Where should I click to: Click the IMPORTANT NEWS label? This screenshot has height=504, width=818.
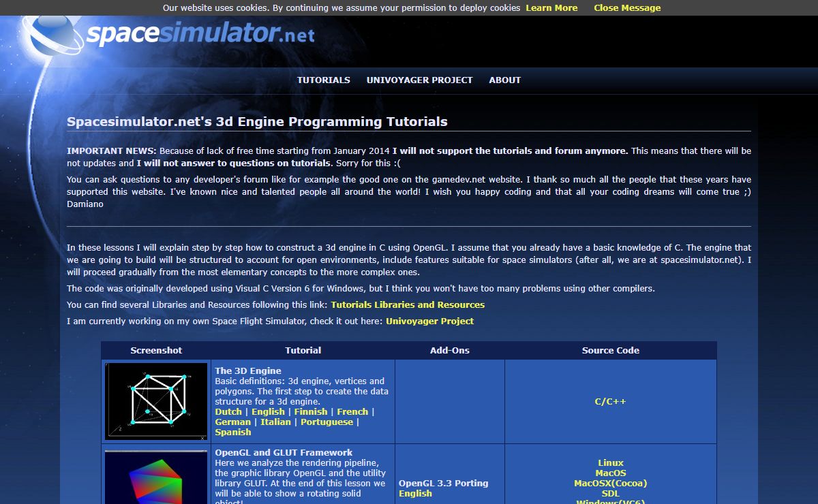pos(112,151)
